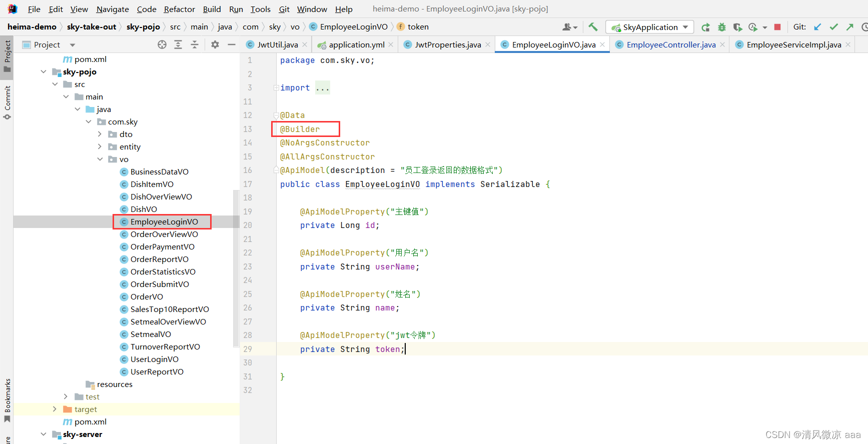
Task: Rerun SkyApplication with the green rerun icon
Action: coord(705,27)
